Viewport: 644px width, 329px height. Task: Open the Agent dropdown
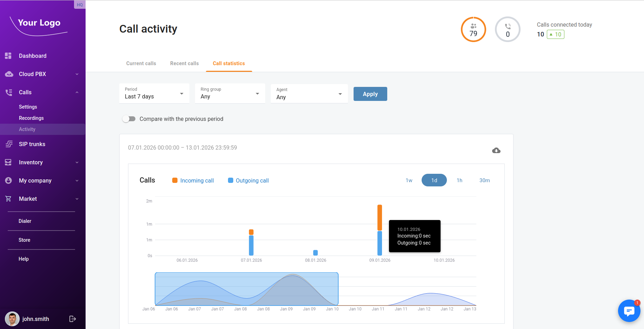(x=309, y=94)
